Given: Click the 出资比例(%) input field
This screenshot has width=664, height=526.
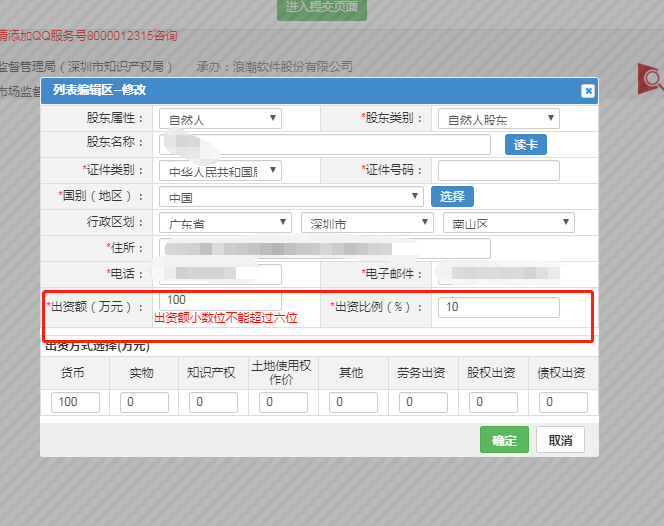Looking at the screenshot, I should pyautogui.click(x=498, y=307).
